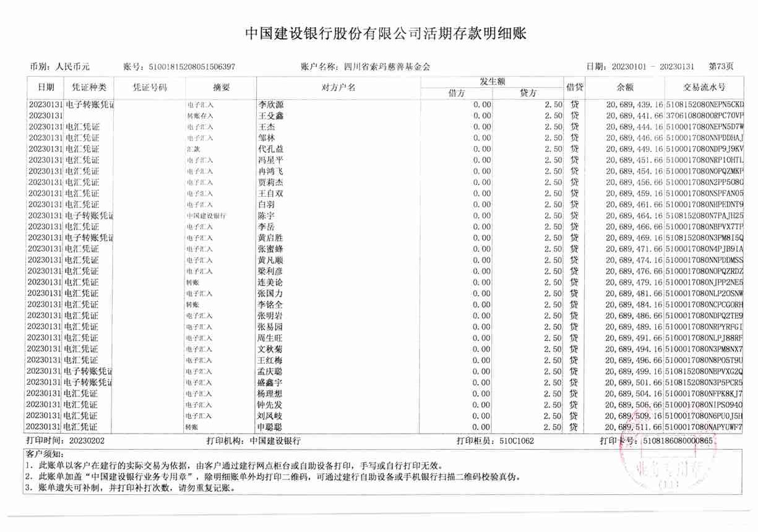Image resolution: width=758 pixels, height=532 pixels.
Task: Select counterparty name 代孔益
Action: pos(270,149)
